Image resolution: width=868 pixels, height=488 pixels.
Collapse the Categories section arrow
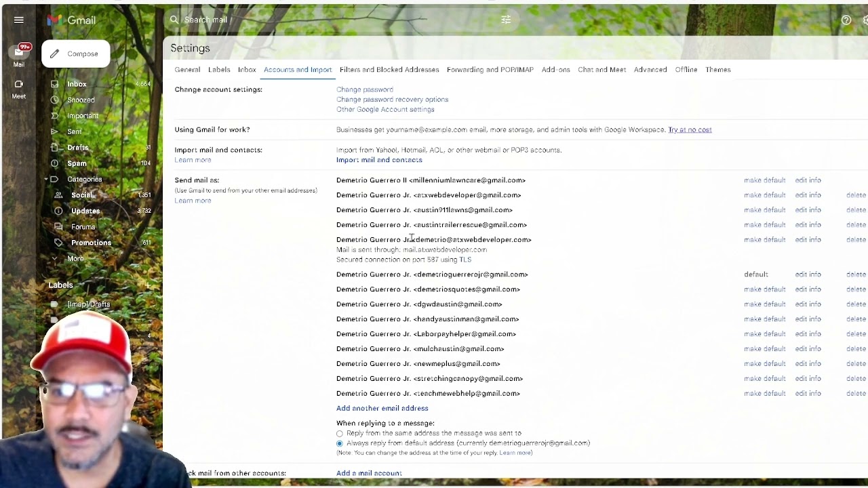tap(46, 179)
